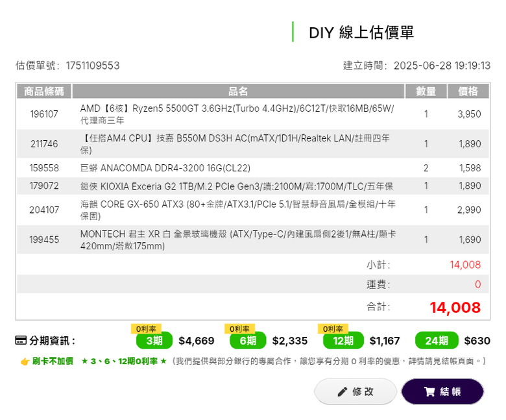Click the 品名 column header
Viewport: 506px width, 420px height.
pos(238,91)
